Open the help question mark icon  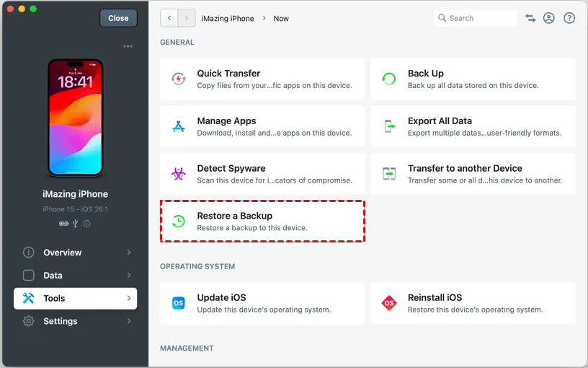(x=569, y=18)
